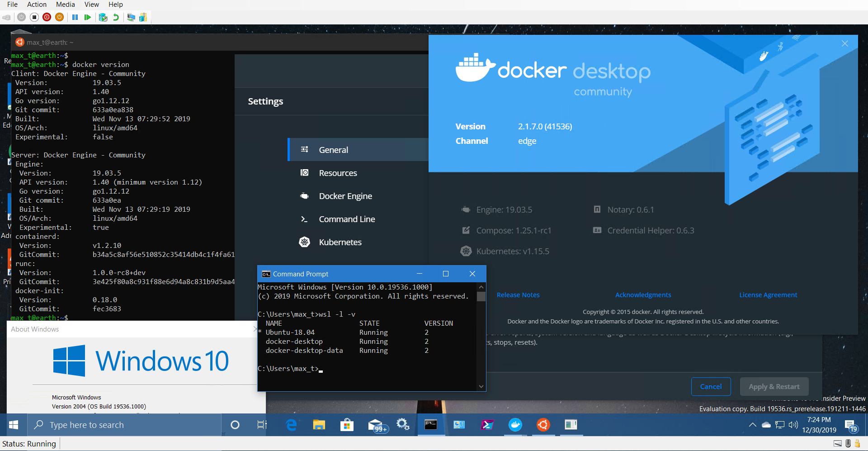The width and height of the screenshot is (868, 451).
Task: Click the PowerShell-style taskbar icon
Action: click(x=487, y=425)
